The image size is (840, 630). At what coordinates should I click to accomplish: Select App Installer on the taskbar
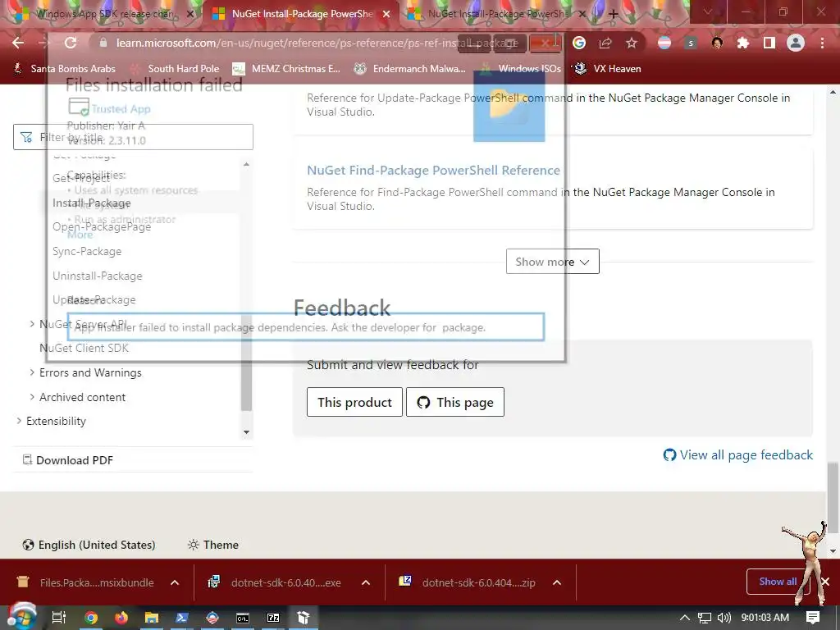click(304, 618)
